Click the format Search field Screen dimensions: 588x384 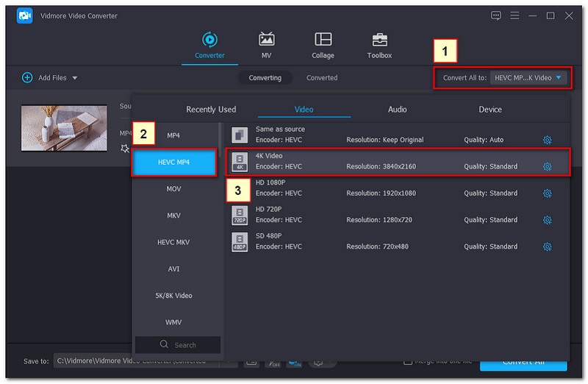(178, 344)
